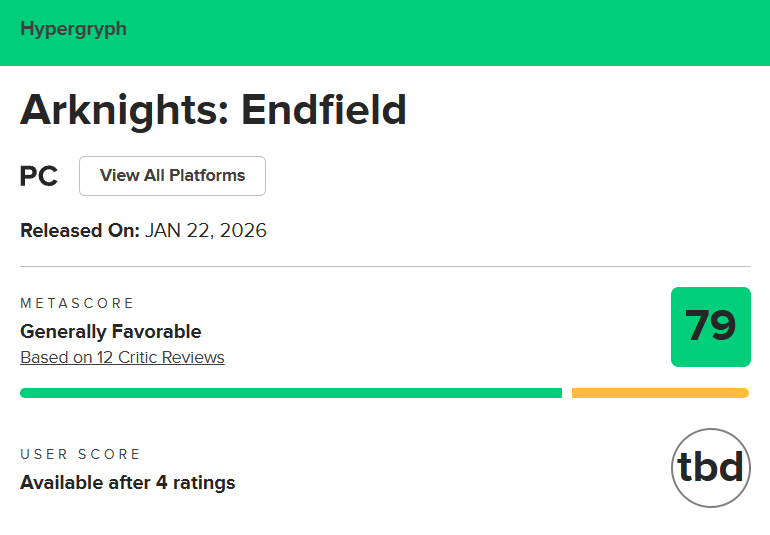Click the yellow mixed reviews bar segment
This screenshot has height=535, width=770.
tap(660, 393)
